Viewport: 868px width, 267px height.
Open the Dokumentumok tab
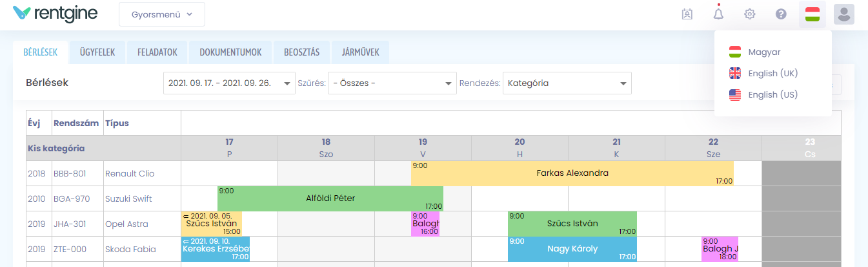coord(230,52)
